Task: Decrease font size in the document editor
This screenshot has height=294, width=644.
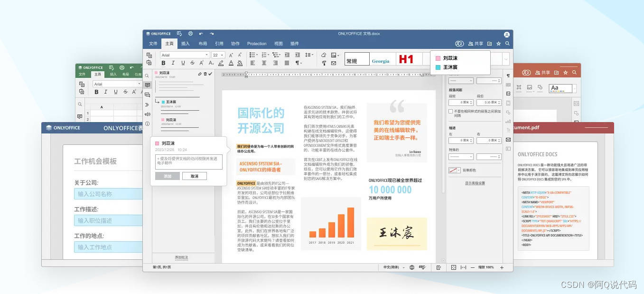Action: (x=240, y=55)
